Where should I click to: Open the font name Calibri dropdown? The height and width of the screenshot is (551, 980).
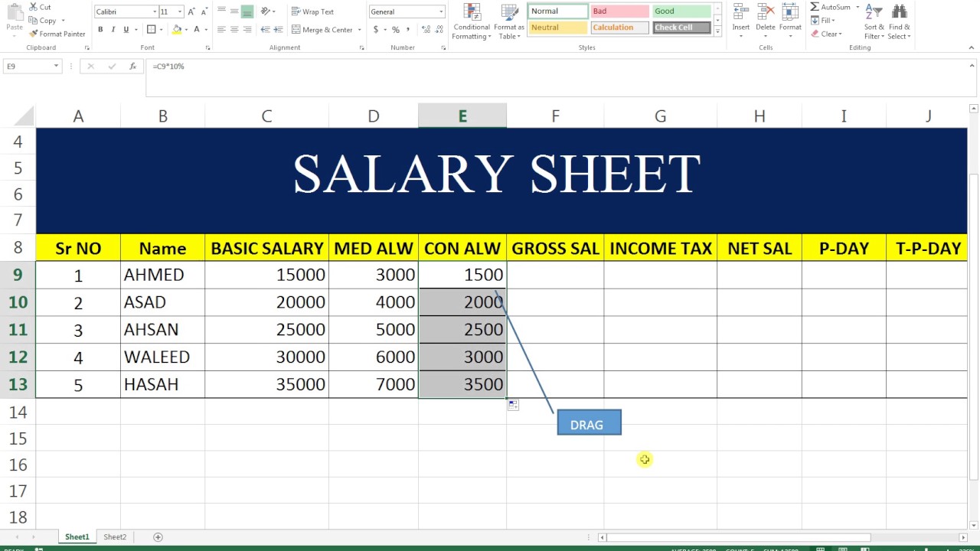coord(155,11)
